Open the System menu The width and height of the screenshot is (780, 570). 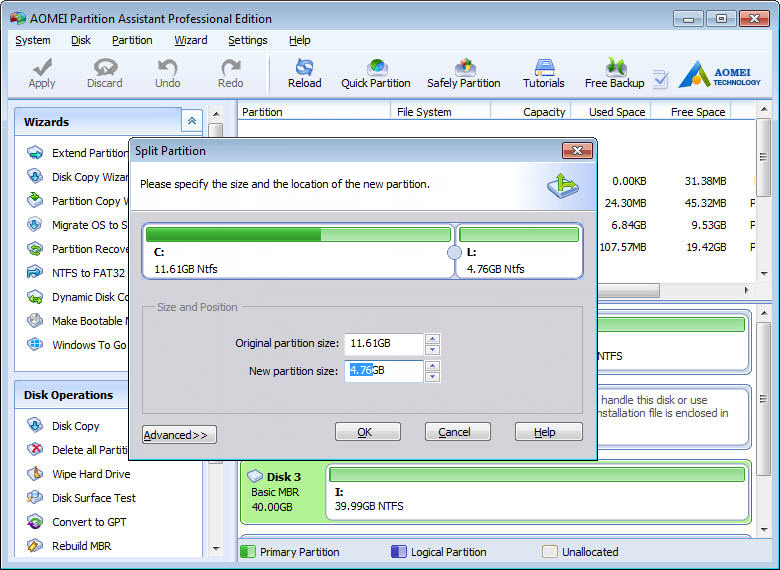point(33,40)
